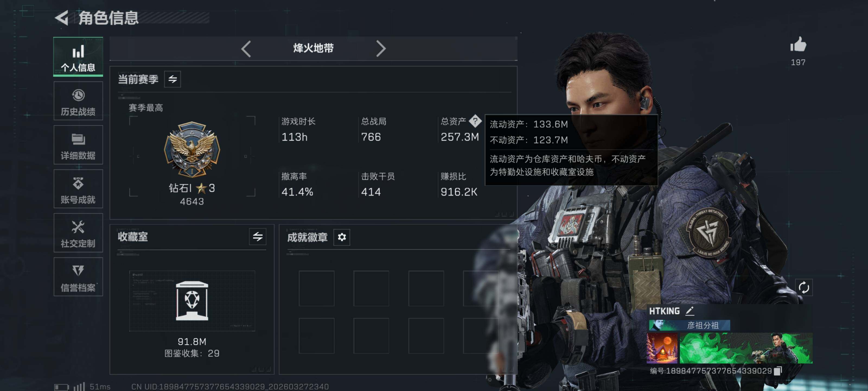Click the rotate character refresh icon
The image size is (868, 391).
pos(804,288)
